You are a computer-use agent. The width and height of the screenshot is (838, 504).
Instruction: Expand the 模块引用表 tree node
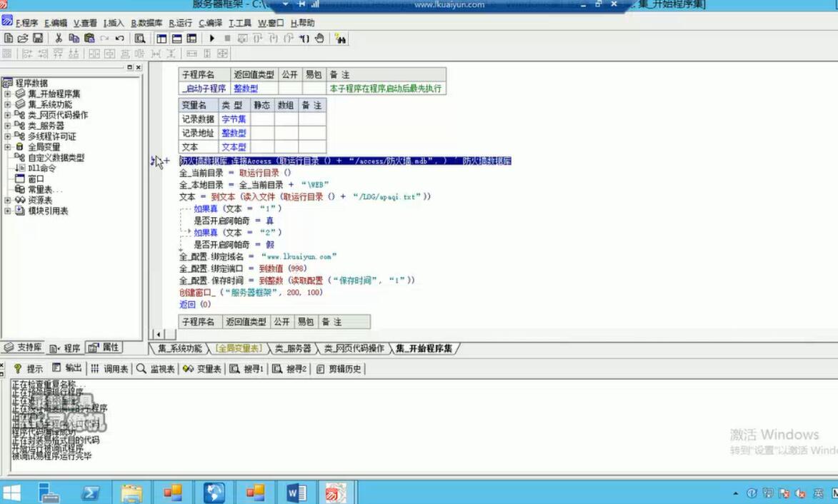pyautogui.click(x=7, y=211)
